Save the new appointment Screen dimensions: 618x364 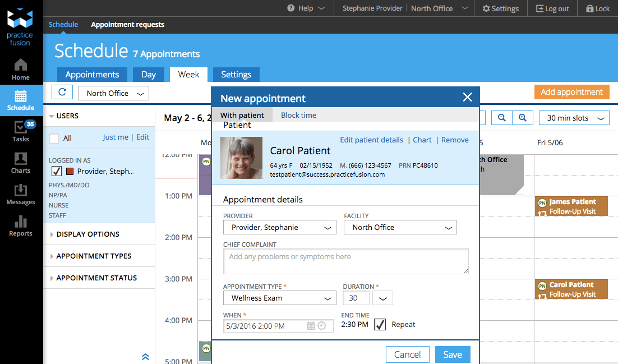click(x=453, y=354)
